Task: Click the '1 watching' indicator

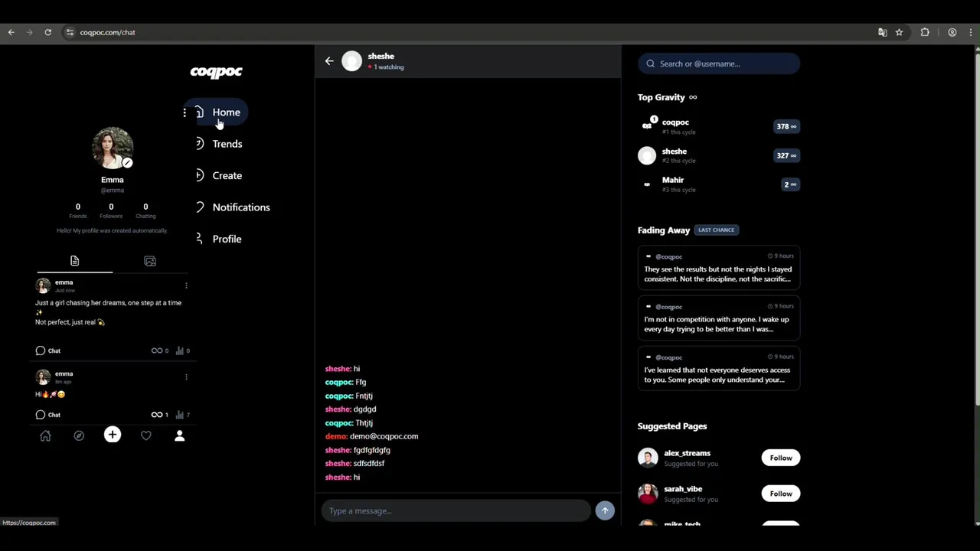Action: tap(386, 67)
